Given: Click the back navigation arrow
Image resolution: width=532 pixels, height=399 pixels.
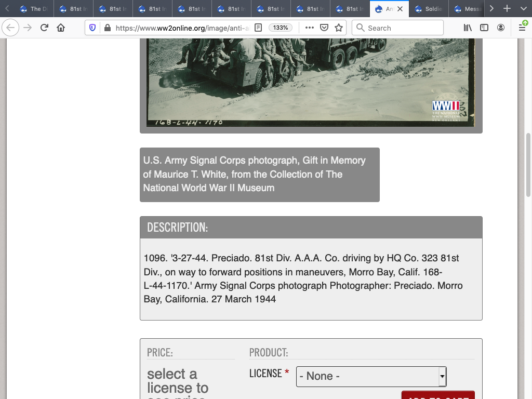Looking at the screenshot, I should (11, 28).
